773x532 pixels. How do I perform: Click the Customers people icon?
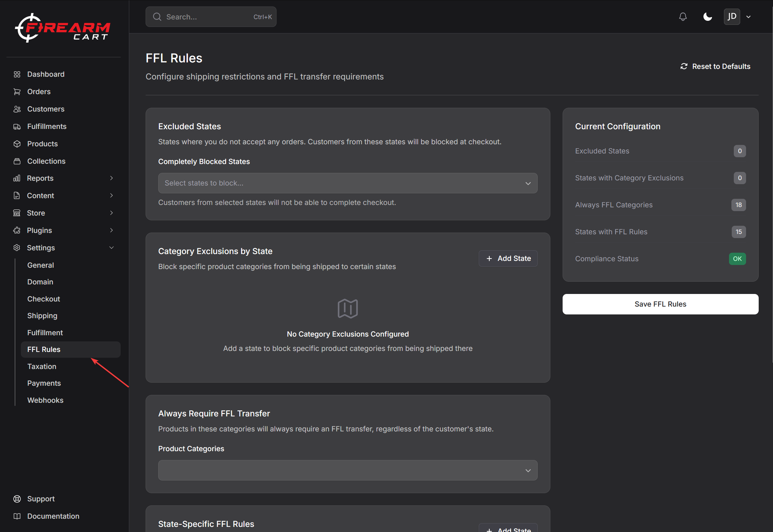tap(17, 109)
